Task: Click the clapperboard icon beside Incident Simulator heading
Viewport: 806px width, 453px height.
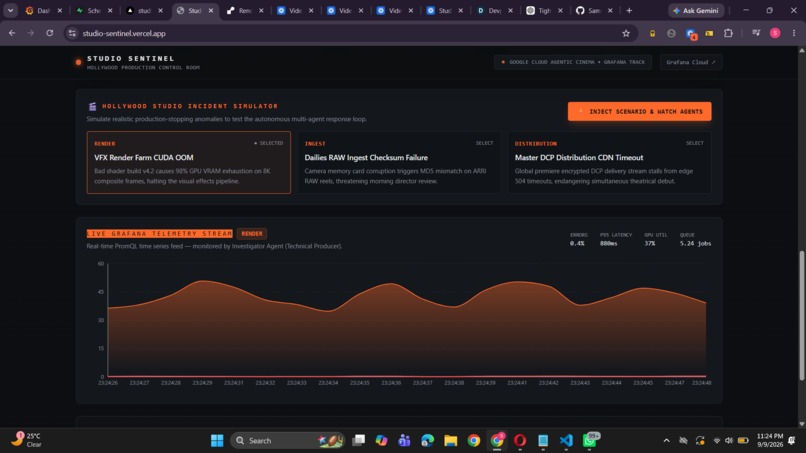Action: (x=93, y=106)
